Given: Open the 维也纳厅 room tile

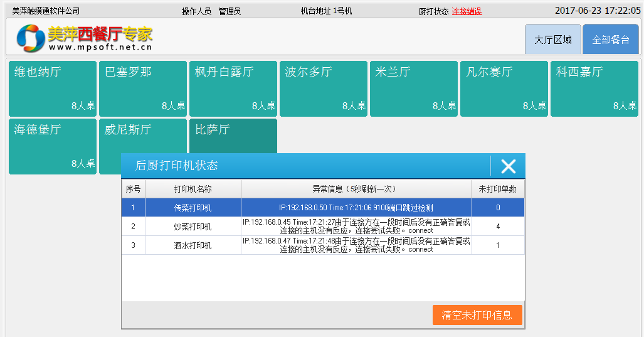Looking at the screenshot, I should tap(53, 88).
